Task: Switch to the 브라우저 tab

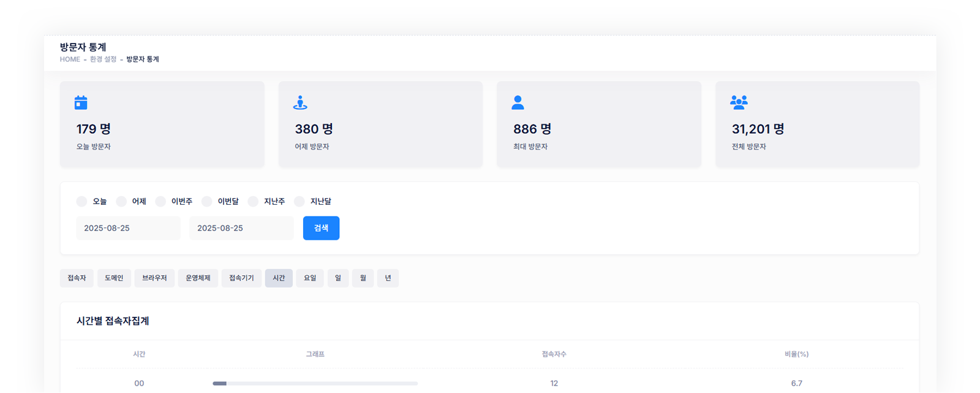Action: [154, 278]
